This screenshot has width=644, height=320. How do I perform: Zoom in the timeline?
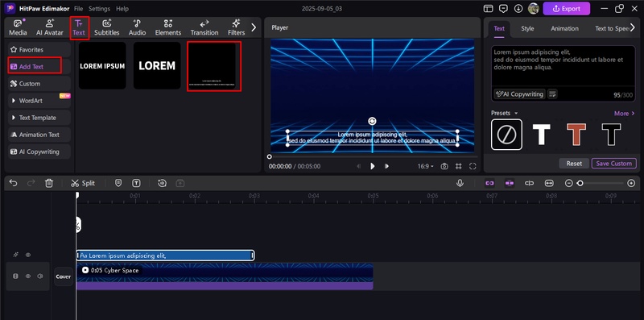632,183
